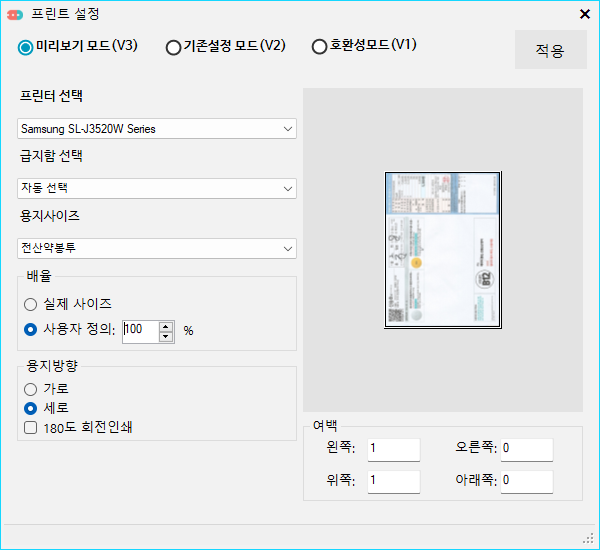
Task: Set paper orientation to 세로
Action: pyautogui.click(x=31, y=408)
